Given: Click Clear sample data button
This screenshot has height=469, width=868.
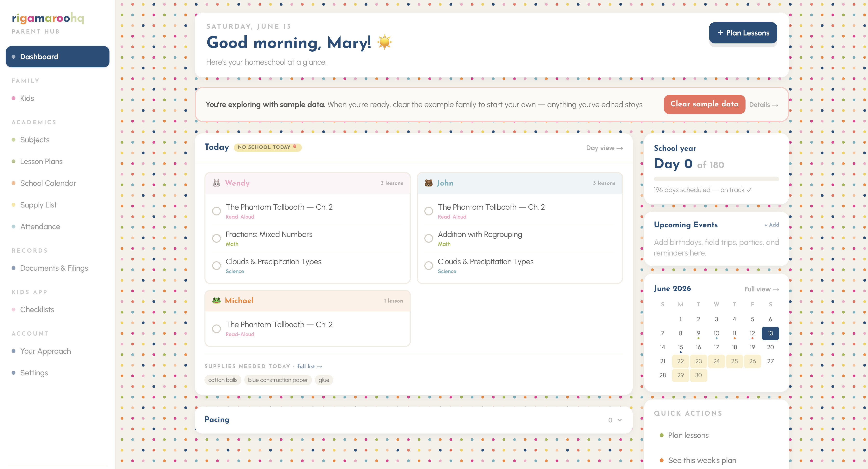Looking at the screenshot, I should (704, 104).
